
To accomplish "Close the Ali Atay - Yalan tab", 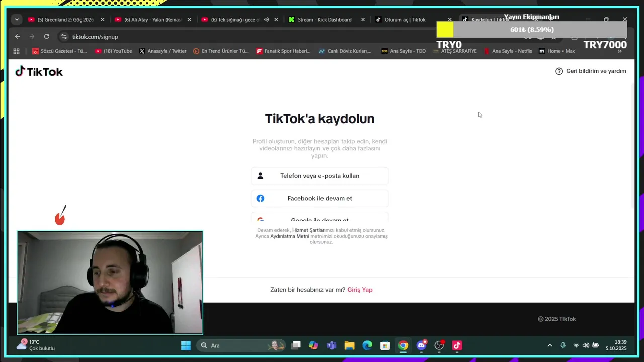I will point(189,20).
